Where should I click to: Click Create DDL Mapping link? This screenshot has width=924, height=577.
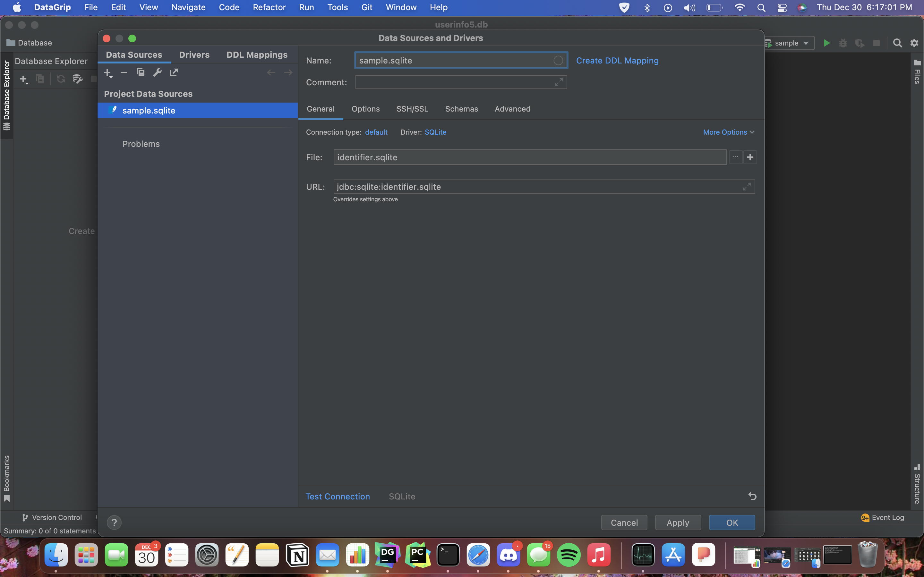(617, 60)
